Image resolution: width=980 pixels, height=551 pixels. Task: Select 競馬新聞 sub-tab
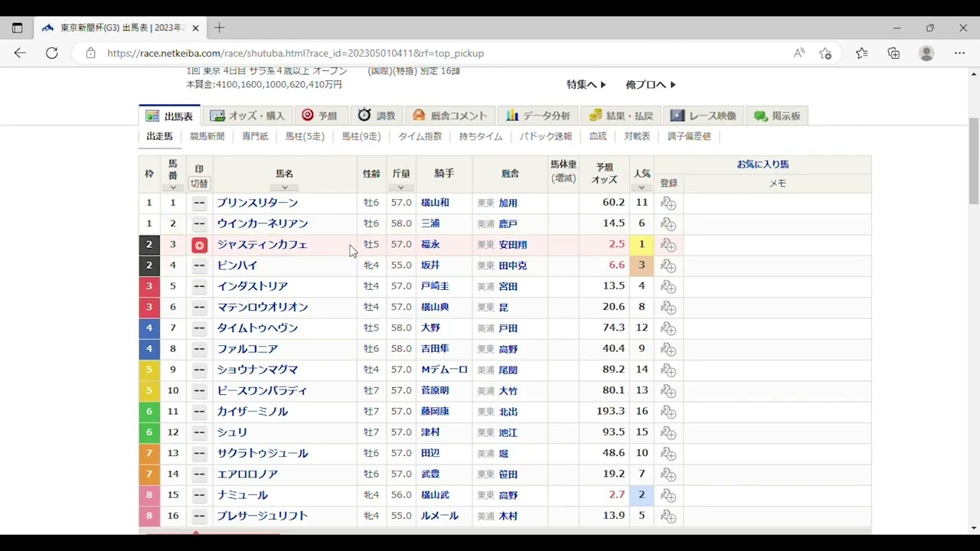tap(207, 136)
